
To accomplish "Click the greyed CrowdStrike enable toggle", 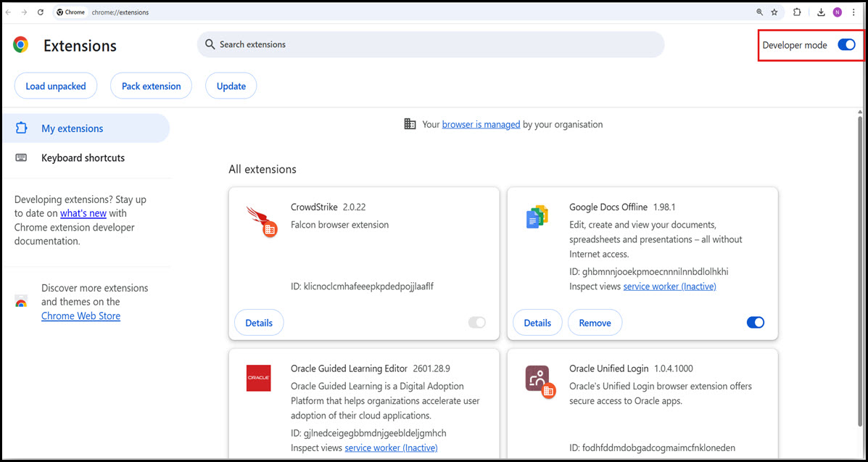I will tap(476, 323).
